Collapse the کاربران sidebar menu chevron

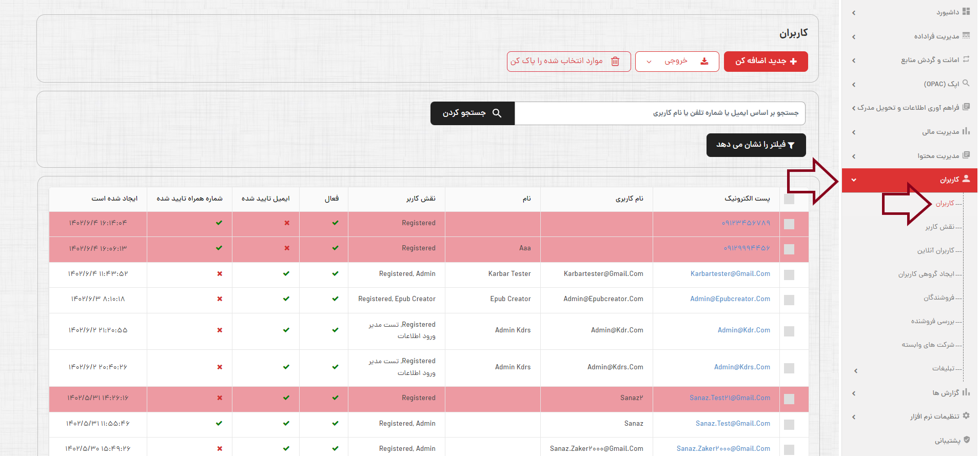click(x=854, y=180)
